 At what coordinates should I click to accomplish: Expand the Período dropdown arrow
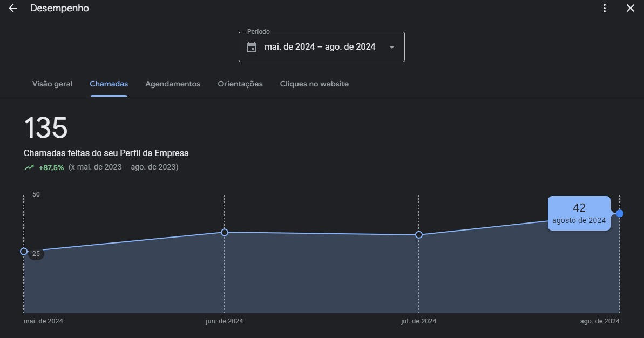click(x=392, y=47)
